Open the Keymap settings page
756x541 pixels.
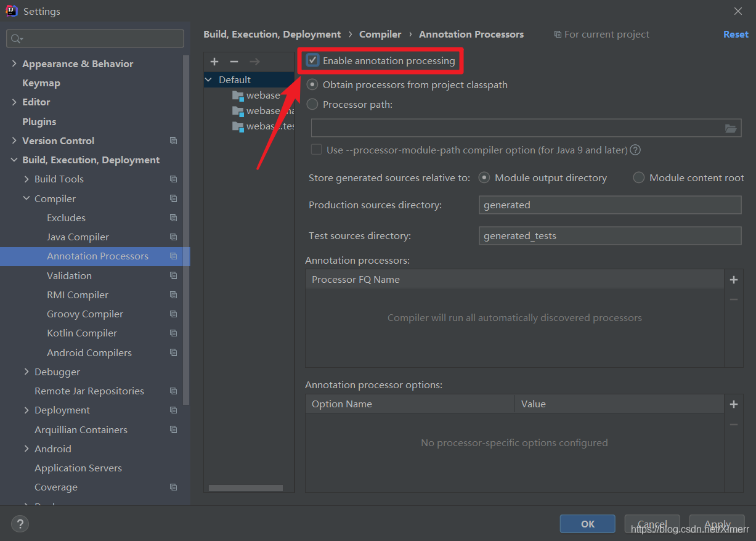point(41,83)
